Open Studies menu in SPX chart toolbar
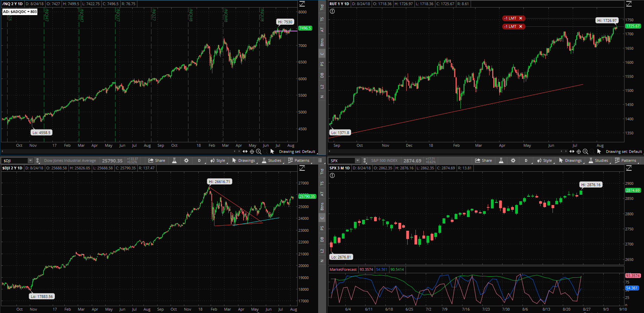This screenshot has height=313, width=644. click(598, 160)
